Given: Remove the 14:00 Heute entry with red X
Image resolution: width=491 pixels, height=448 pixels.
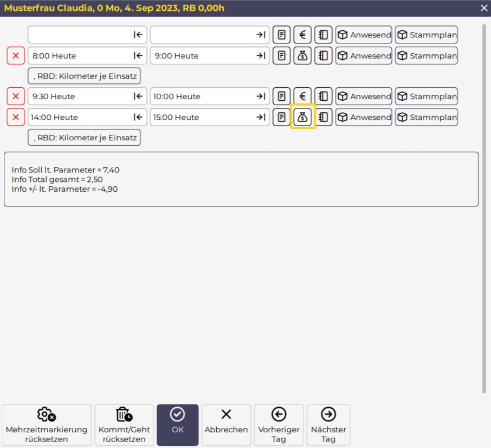Looking at the screenshot, I should click(16, 117).
